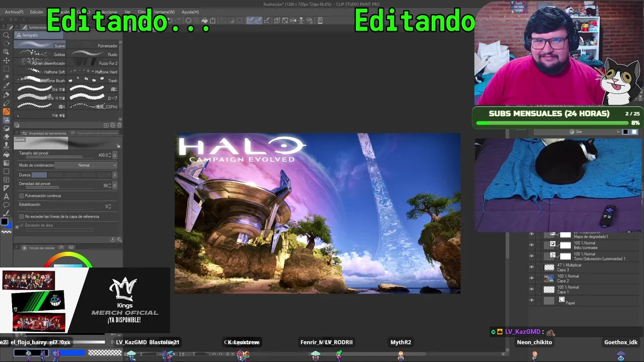Screen dimensions: 644x362
Task: Select the Gradient tool
Action: pyautogui.click(x=7, y=163)
